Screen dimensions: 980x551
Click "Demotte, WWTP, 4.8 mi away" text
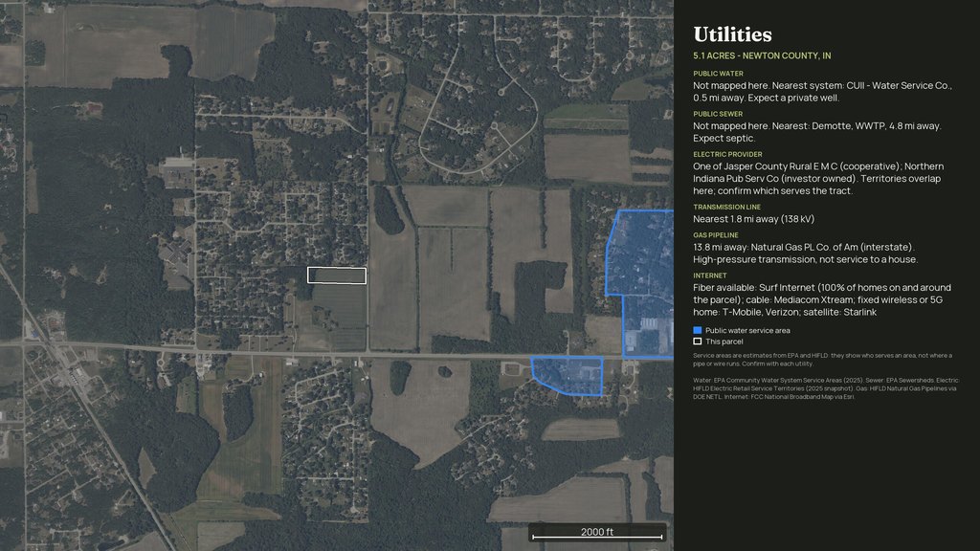click(x=879, y=126)
